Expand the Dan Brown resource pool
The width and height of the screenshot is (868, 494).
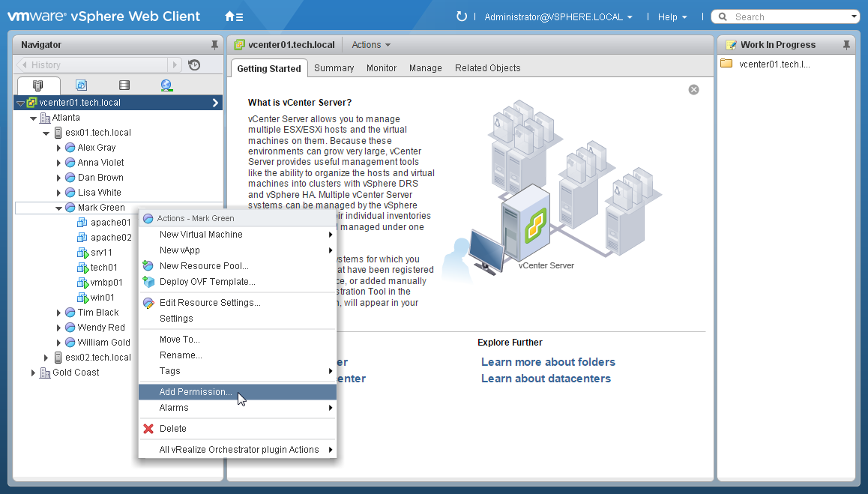pyautogui.click(x=58, y=178)
